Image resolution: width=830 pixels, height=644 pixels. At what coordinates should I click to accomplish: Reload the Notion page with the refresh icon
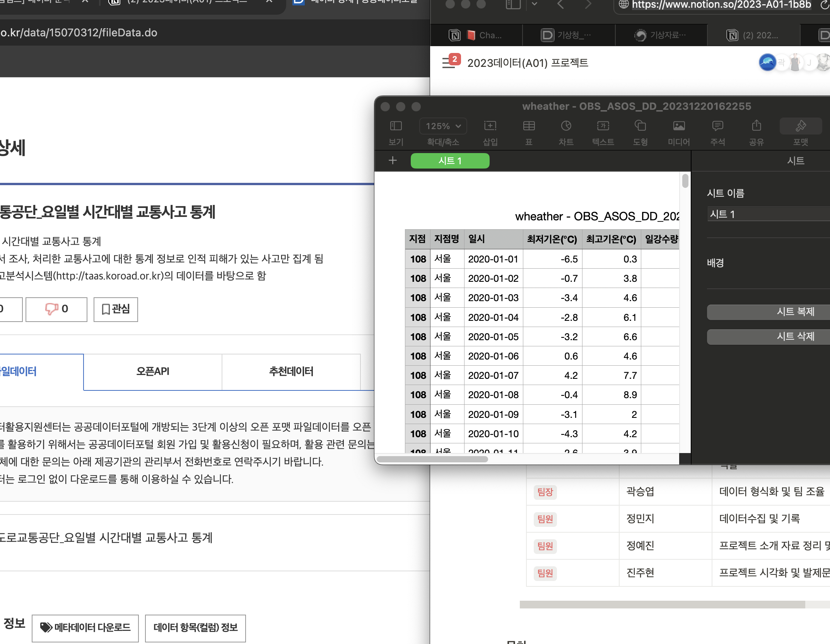(x=825, y=5)
